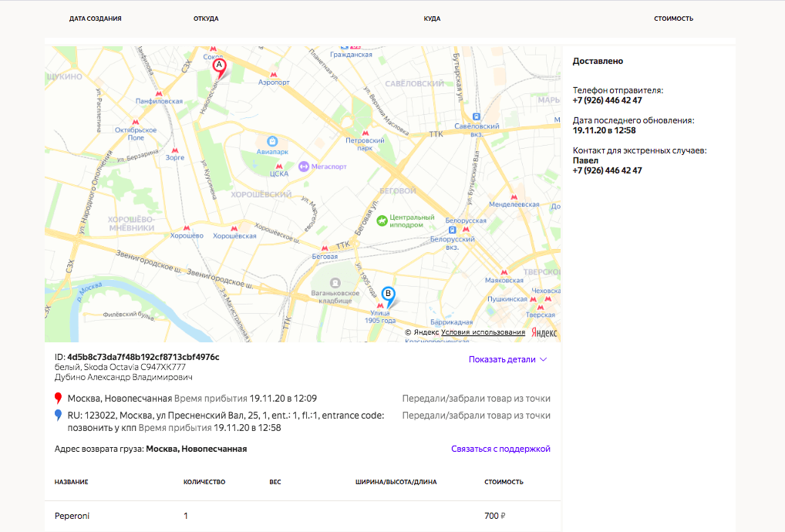Click the item price 700 ₽
This screenshot has height=532, width=785.
[494, 516]
